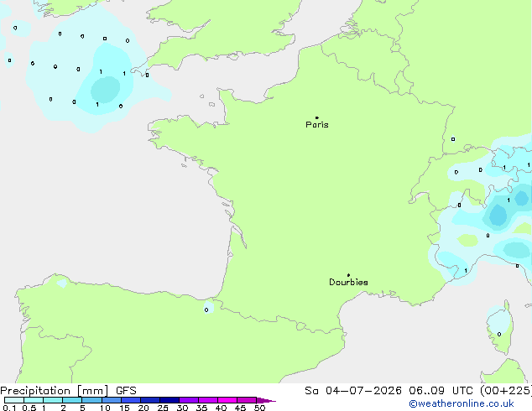Image resolution: width=532 pixels, height=411 pixels.
Task: Click the '(00+225' forecast offset text
Action: click(x=505, y=391)
